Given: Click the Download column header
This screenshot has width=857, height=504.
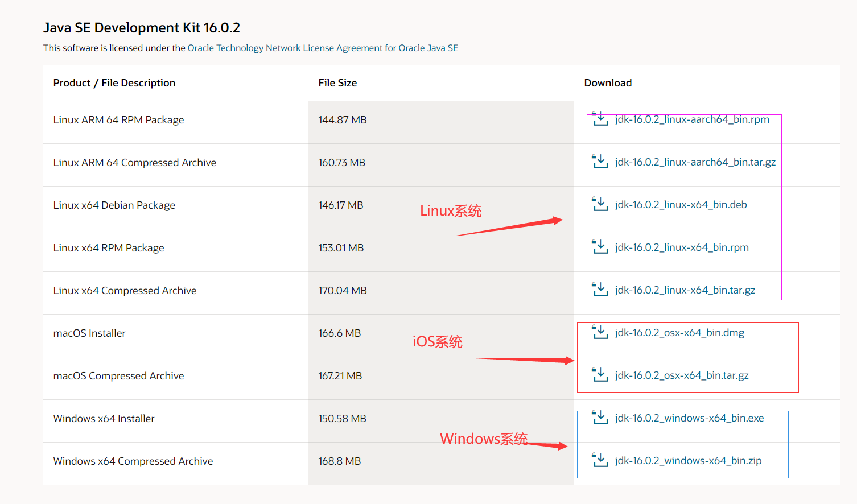Looking at the screenshot, I should coord(608,83).
